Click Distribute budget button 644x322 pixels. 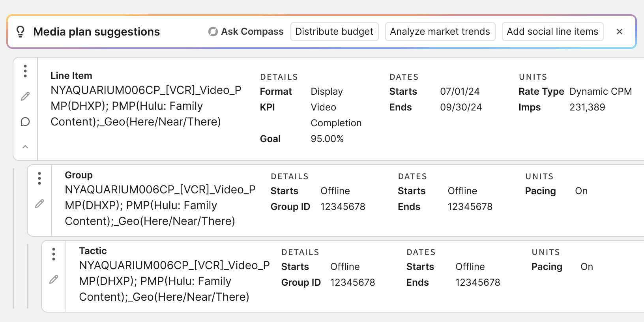pyautogui.click(x=334, y=32)
